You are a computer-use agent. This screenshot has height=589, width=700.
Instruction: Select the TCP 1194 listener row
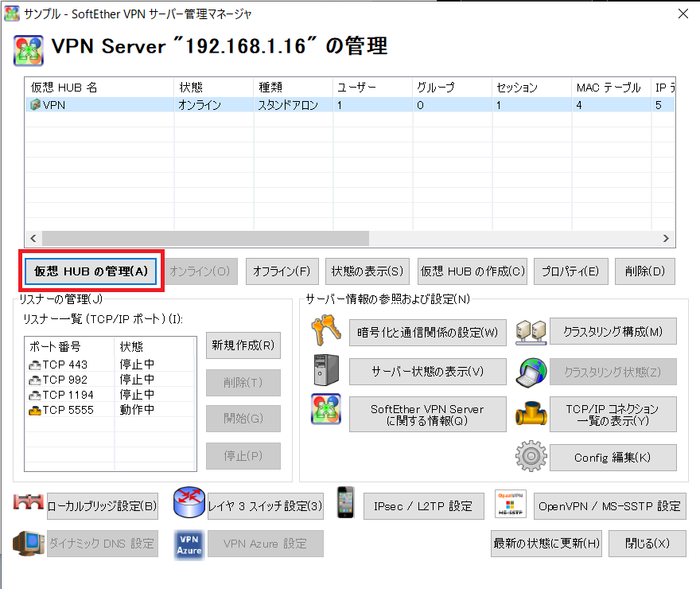click(x=111, y=396)
